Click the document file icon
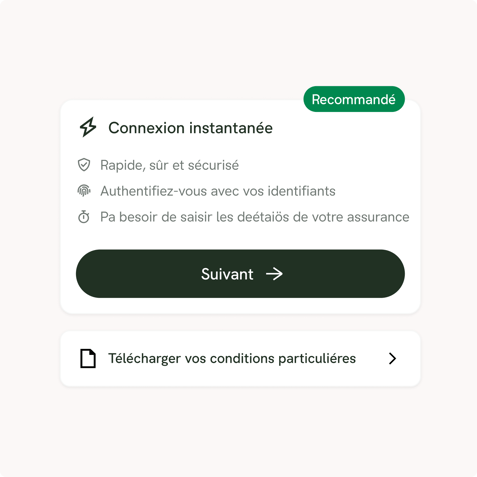477x477 pixels. (x=88, y=359)
